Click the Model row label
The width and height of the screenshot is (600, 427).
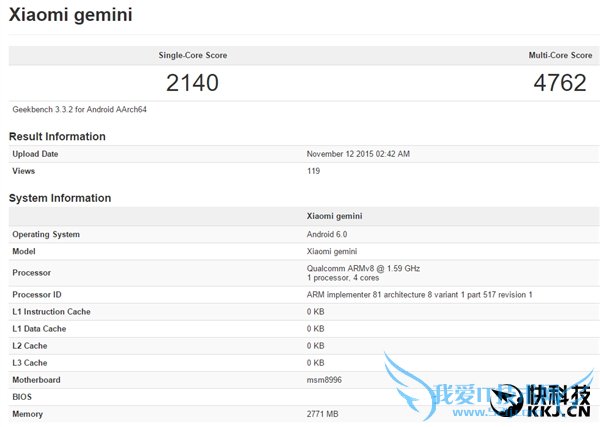(24, 251)
